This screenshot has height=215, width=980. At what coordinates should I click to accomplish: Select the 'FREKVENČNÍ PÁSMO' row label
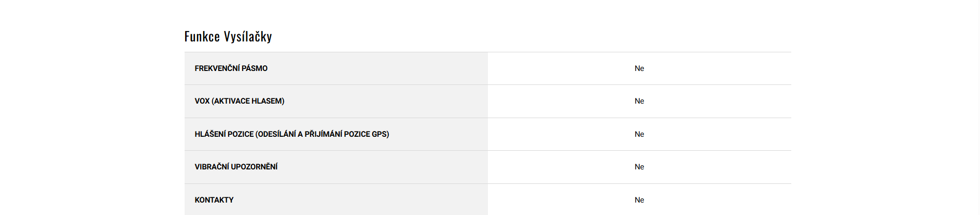click(x=231, y=68)
